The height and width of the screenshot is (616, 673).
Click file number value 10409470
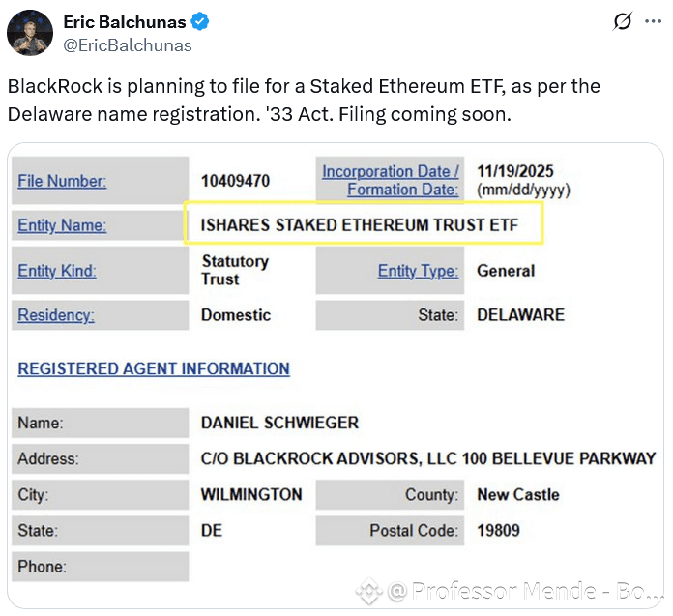(x=235, y=181)
